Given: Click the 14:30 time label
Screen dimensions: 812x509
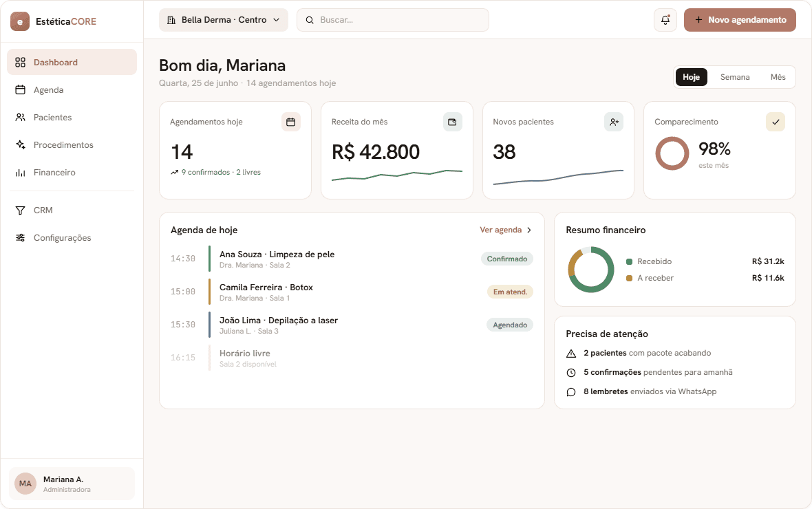Looking at the screenshot, I should (x=183, y=259).
